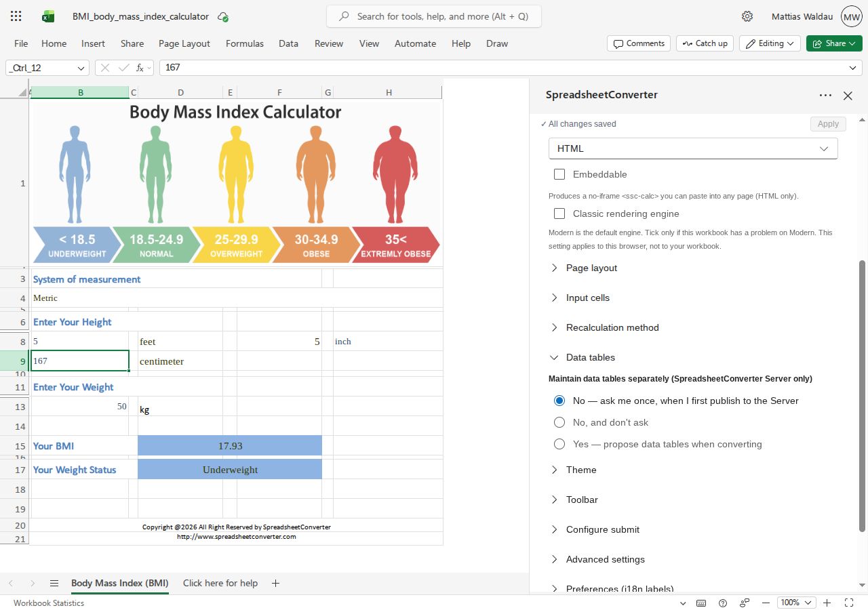Check the cloud save status icon
The width and height of the screenshot is (868, 610).
pos(223,16)
